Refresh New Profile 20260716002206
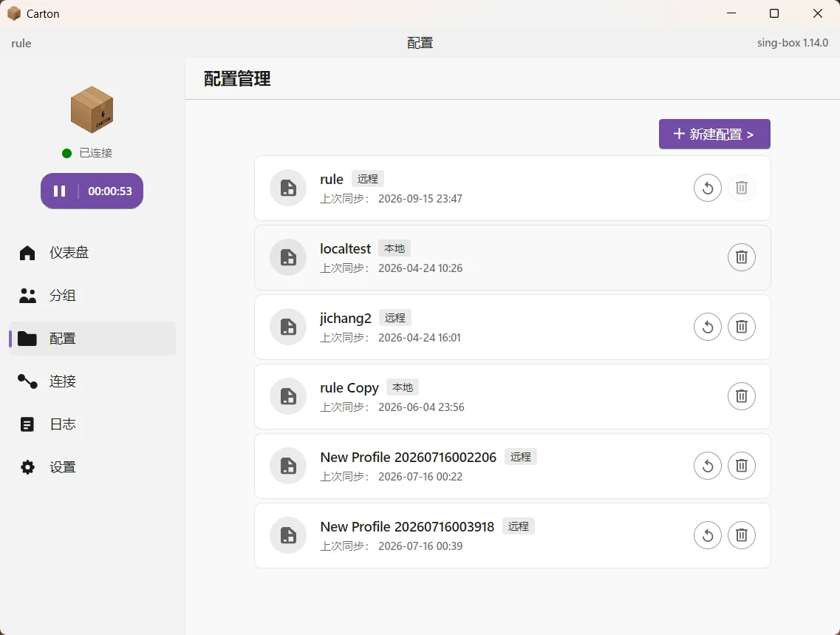This screenshot has height=635, width=840. [x=708, y=466]
